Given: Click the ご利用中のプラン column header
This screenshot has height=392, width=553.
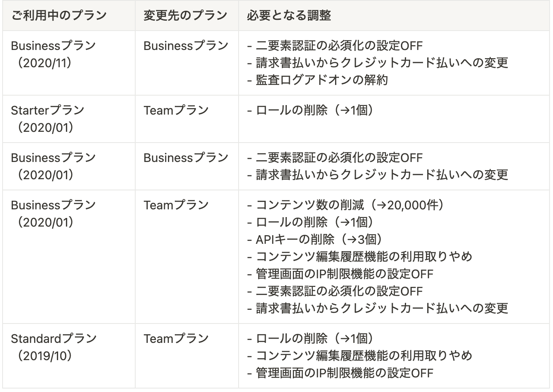Looking at the screenshot, I should tap(60, 16).
